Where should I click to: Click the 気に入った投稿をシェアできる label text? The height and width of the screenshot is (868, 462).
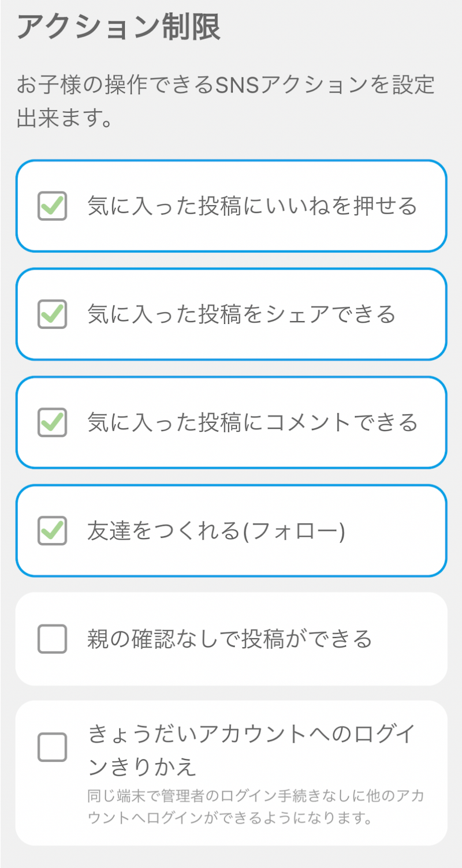click(x=241, y=315)
